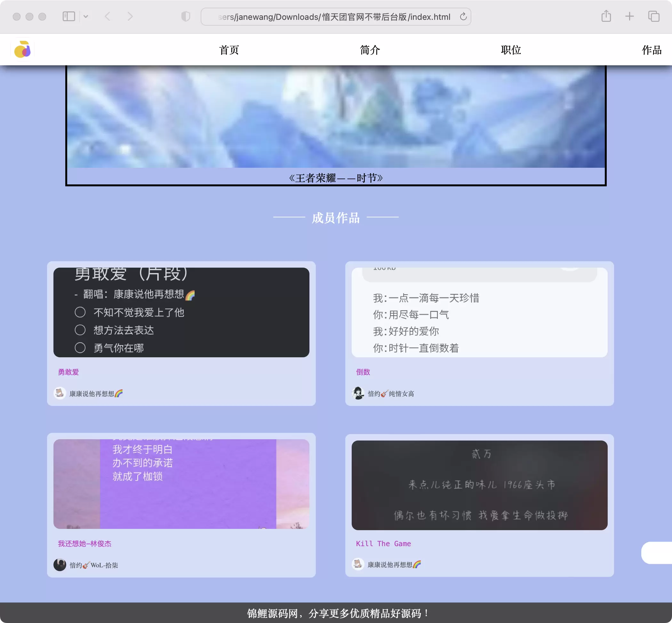Show tab overview in Safari
This screenshot has width=672, height=623.
[654, 16]
